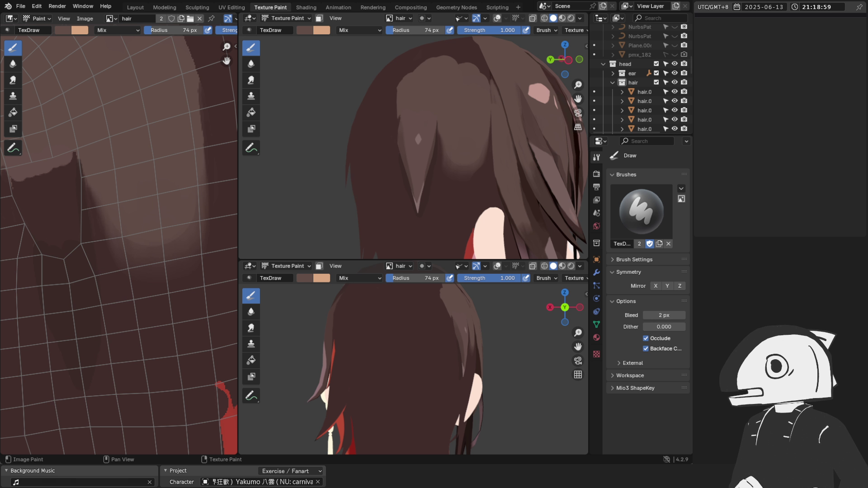Open the File menu
868x488 pixels.
coord(21,6)
